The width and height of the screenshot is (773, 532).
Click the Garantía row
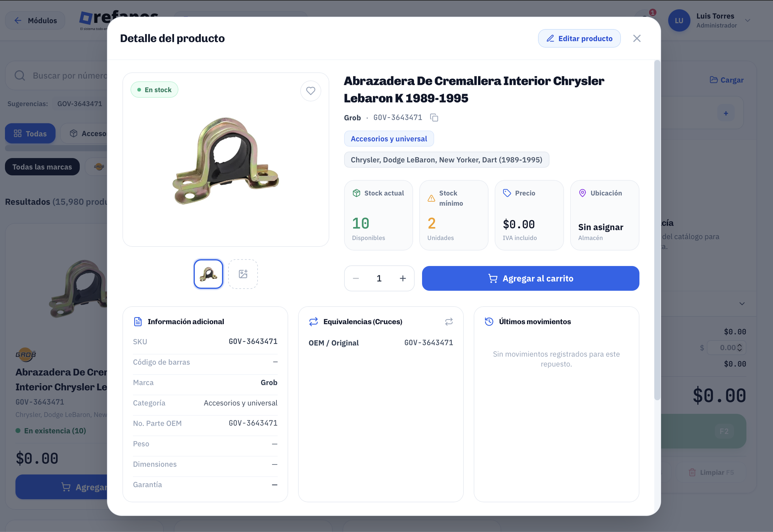(205, 485)
